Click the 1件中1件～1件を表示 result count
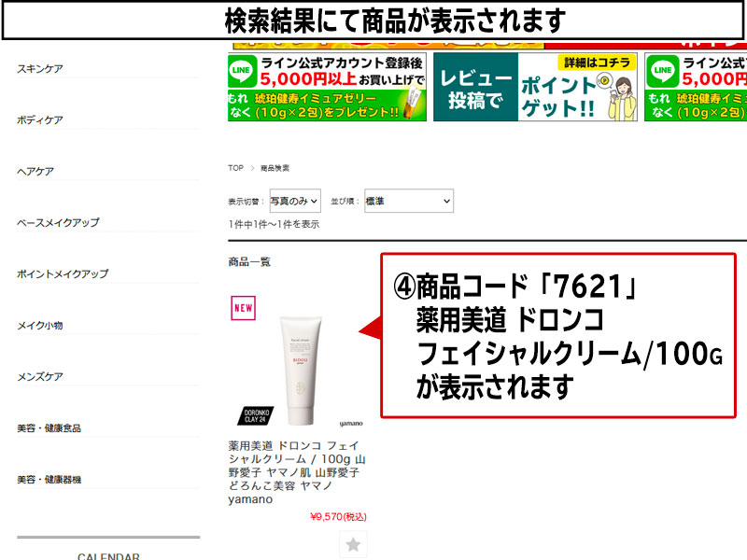The width and height of the screenshot is (747, 560). 274,224
